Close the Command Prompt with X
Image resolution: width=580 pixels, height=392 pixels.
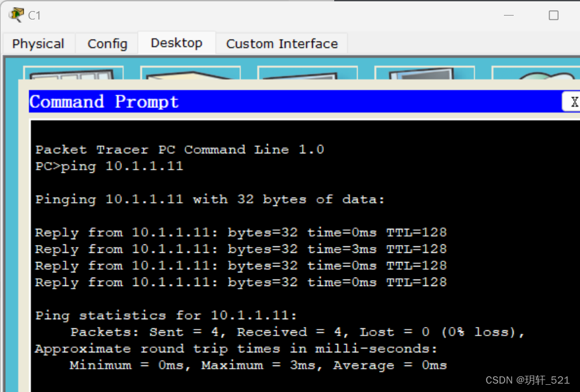573,101
